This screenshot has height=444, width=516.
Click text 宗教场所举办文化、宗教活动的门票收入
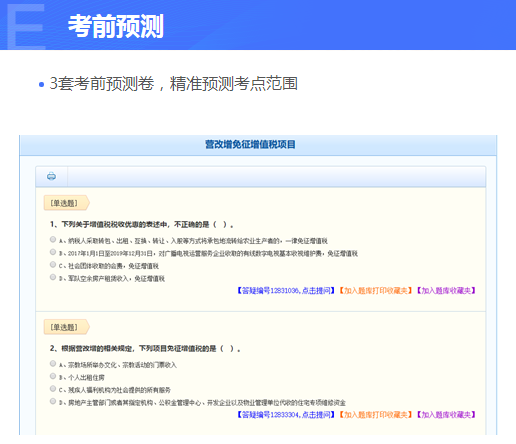click(x=122, y=365)
